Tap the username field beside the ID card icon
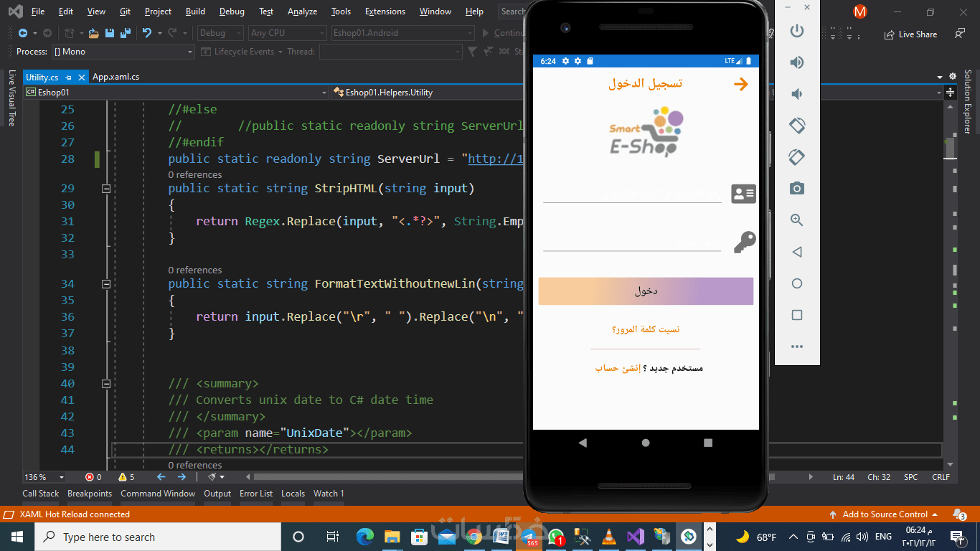The image size is (980, 551). [x=632, y=194]
